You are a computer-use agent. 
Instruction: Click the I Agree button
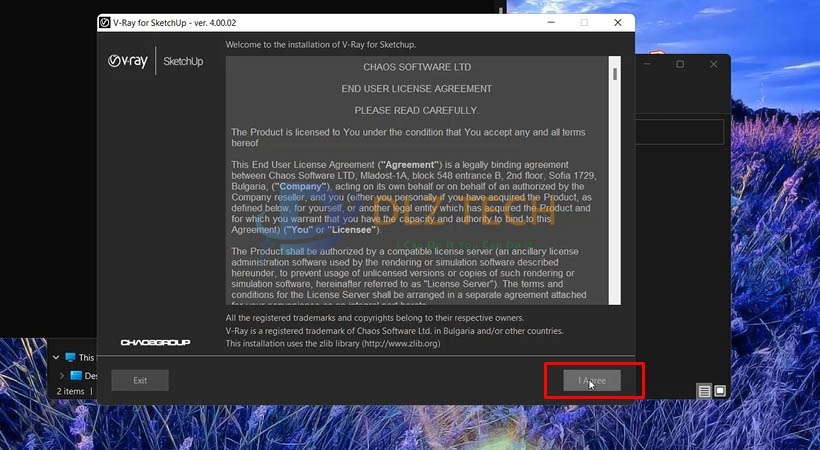(x=592, y=380)
